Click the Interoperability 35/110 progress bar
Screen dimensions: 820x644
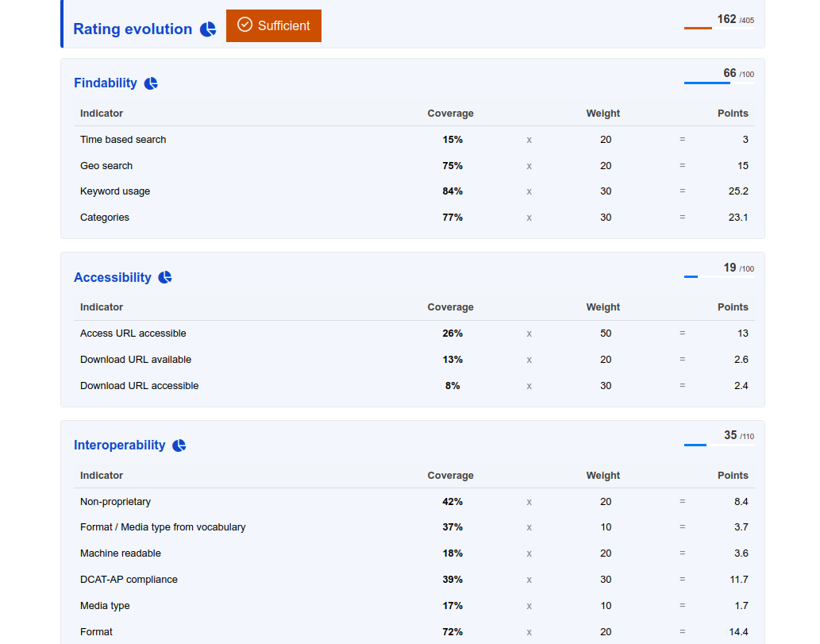(x=718, y=445)
